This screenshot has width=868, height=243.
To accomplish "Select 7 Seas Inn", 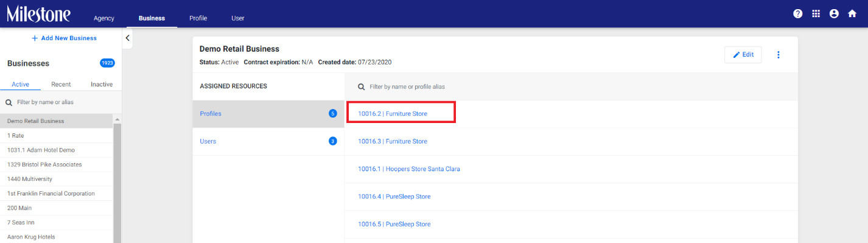I will [x=57, y=223].
